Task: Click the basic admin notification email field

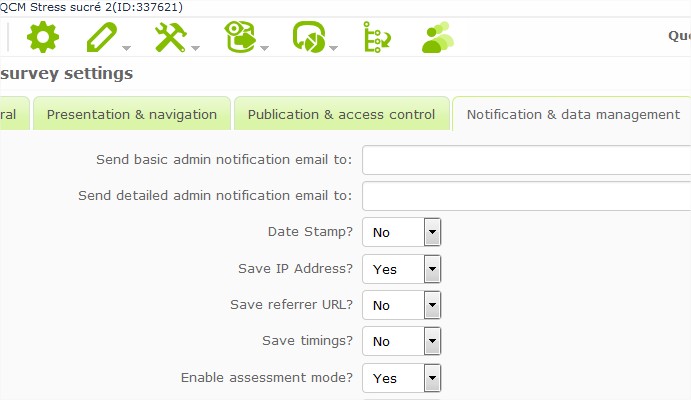Action: pos(526,160)
